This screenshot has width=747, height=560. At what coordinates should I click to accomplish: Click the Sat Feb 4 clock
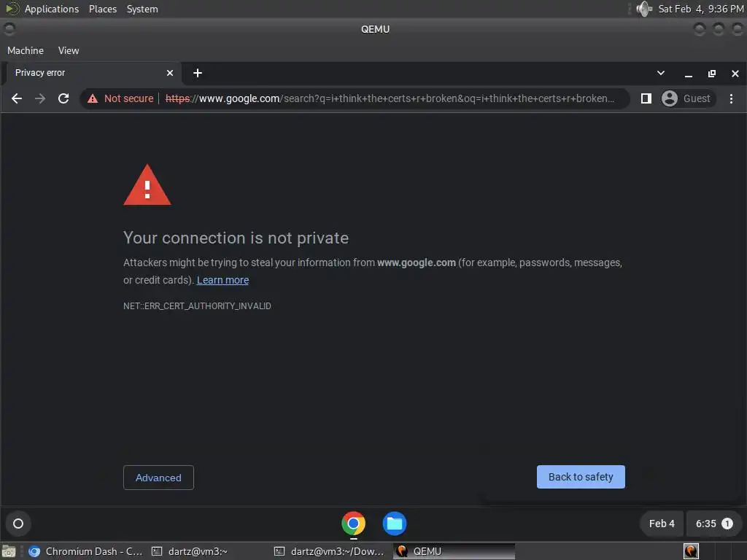(x=701, y=9)
